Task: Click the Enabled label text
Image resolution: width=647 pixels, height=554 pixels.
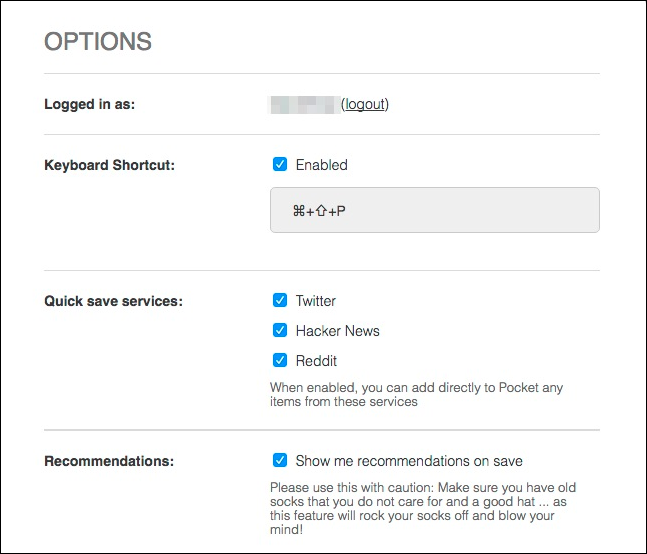Action: [321, 164]
